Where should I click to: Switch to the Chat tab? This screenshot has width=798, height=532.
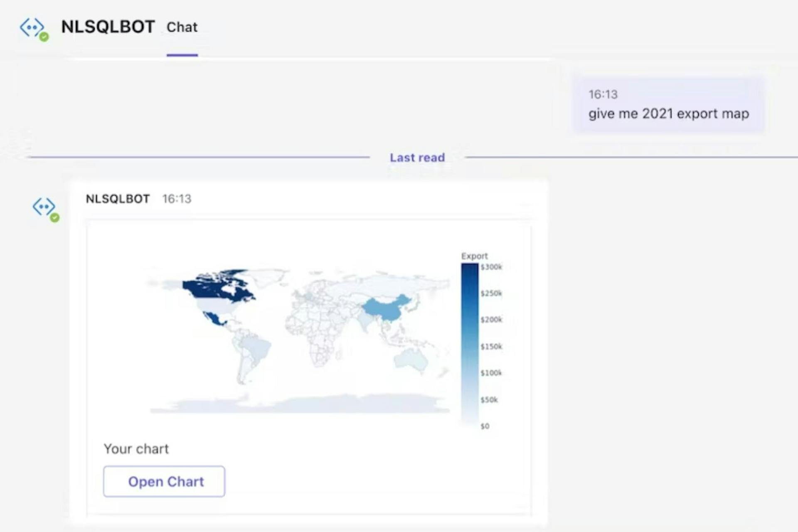(182, 27)
